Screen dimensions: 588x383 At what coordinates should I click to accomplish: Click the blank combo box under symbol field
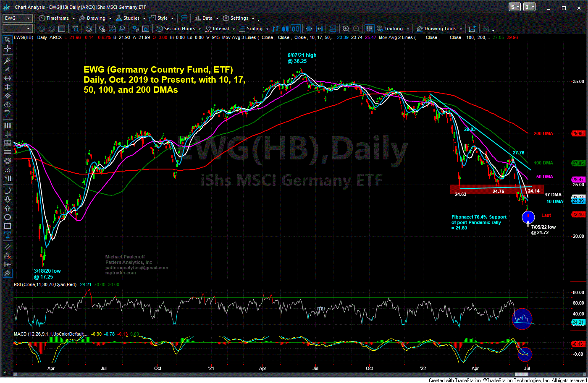point(17,29)
